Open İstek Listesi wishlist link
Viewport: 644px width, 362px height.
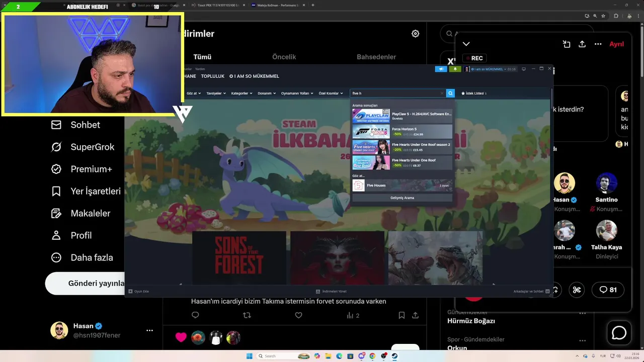coord(473,93)
